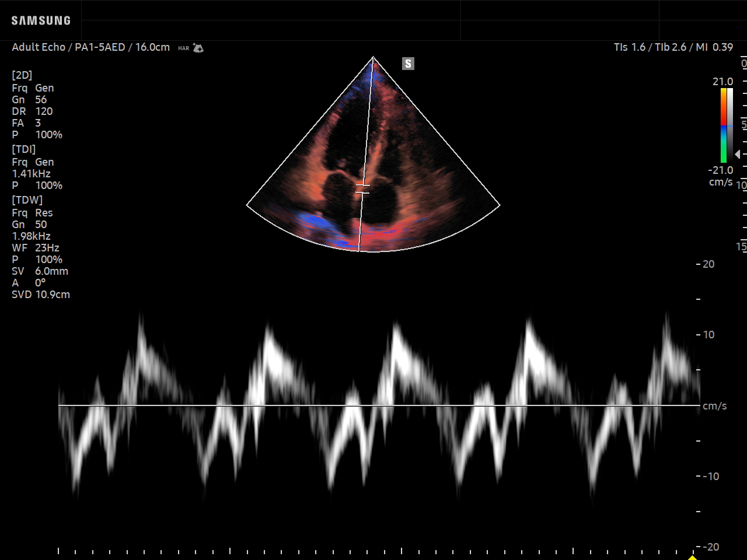
Task: Select the TIs 1.6 / TIb 2.6 / MI 0.39 readout
Action: coord(673,47)
